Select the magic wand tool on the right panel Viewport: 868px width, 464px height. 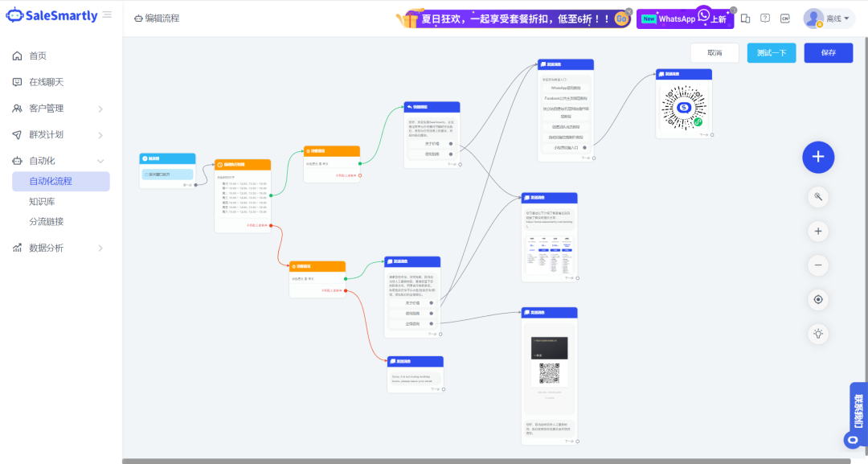tap(817, 196)
